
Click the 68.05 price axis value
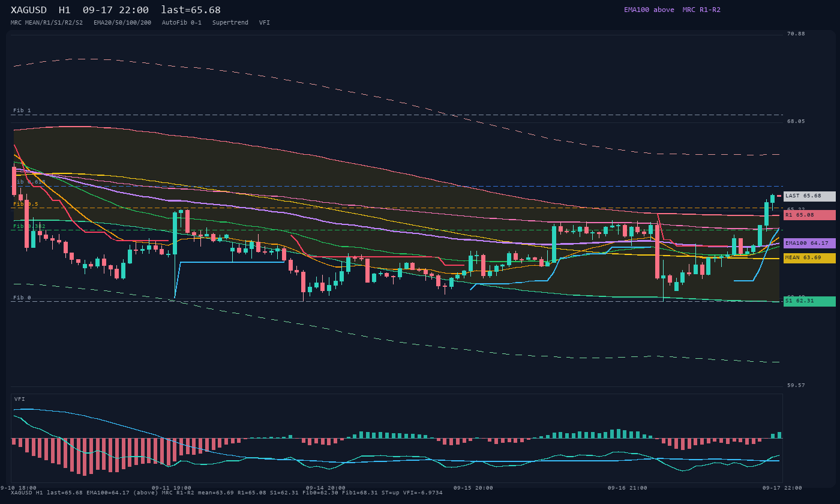pos(796,121)
